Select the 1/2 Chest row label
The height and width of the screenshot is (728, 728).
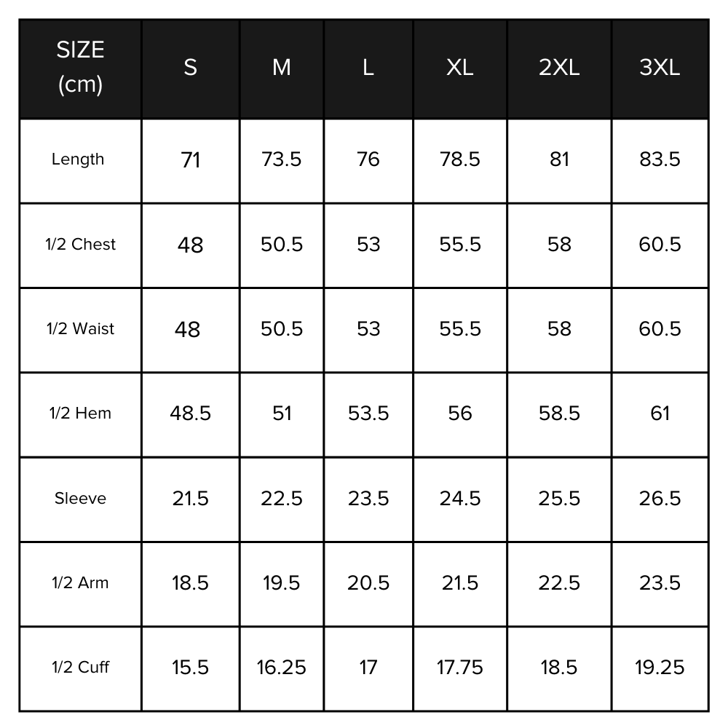click(x=80, y=244)
